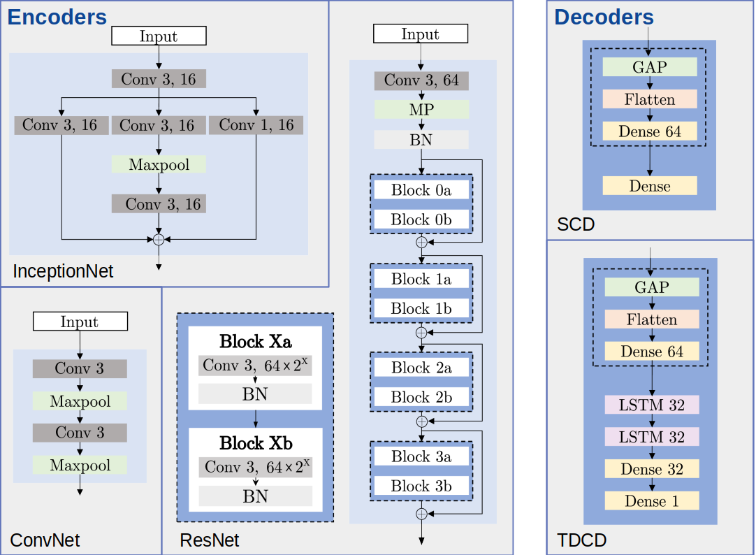756x555 pixels.
Task: Click the Conv 3, 64 layer
Action: [x=421, y=80]
